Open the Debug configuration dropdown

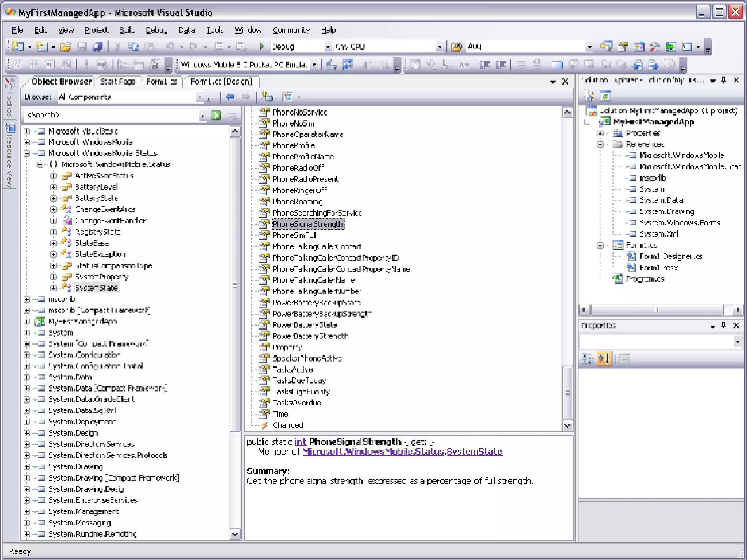(327, 47)
